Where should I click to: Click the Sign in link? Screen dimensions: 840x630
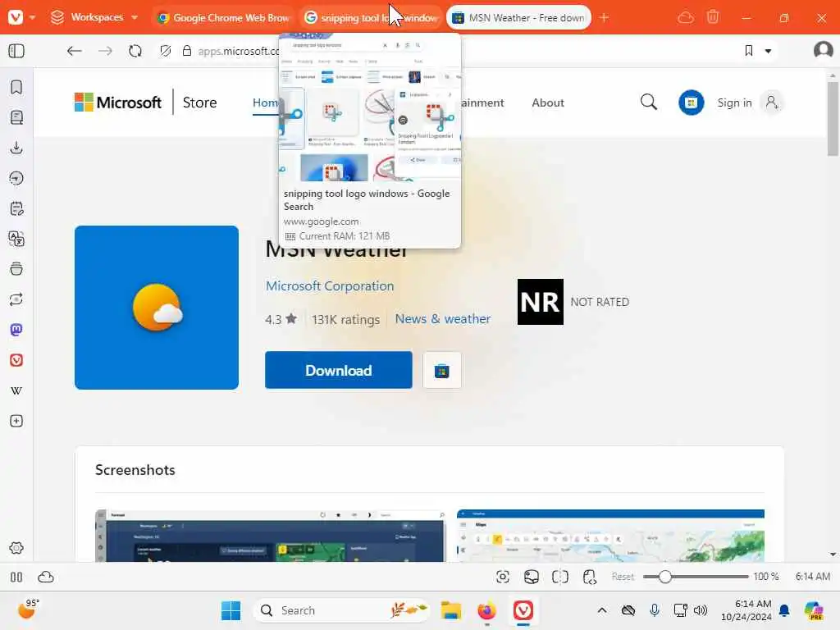[x=734, y=103]
